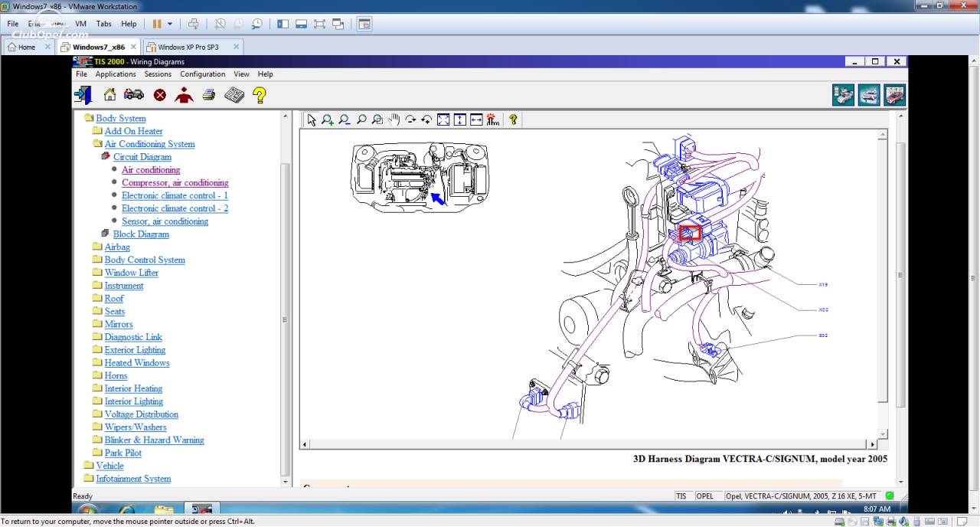The width and height of the screenshot is (980, 527).
Task: Open the Park Pilot folder
Action: [x=123, y=453]
